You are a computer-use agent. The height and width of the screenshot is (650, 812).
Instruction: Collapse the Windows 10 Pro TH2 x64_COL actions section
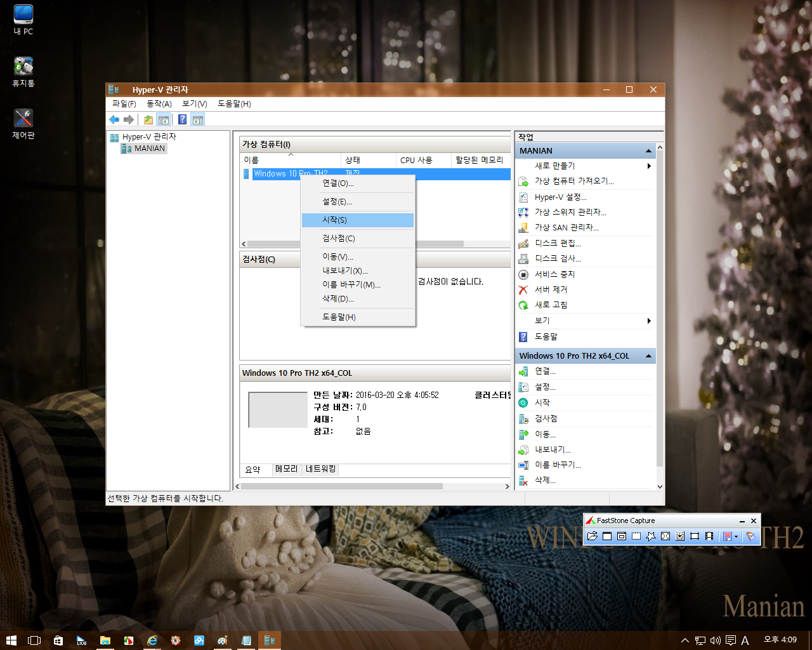pos(648,356)
